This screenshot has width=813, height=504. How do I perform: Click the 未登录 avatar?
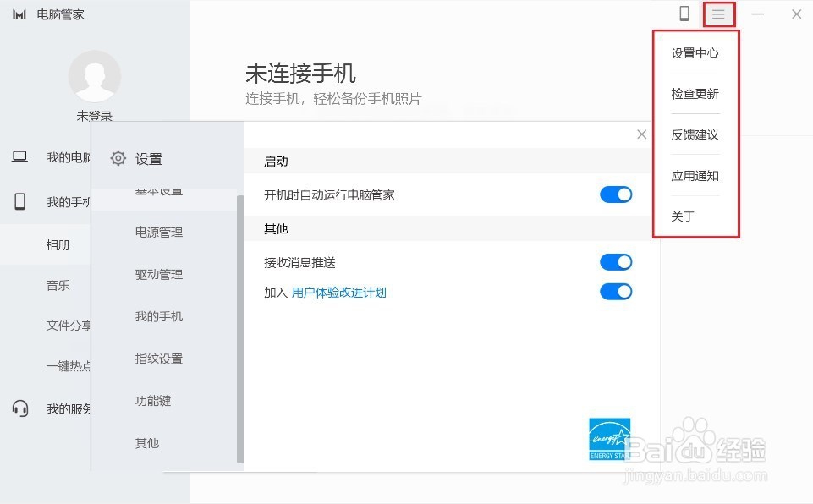tap(94, 77)
